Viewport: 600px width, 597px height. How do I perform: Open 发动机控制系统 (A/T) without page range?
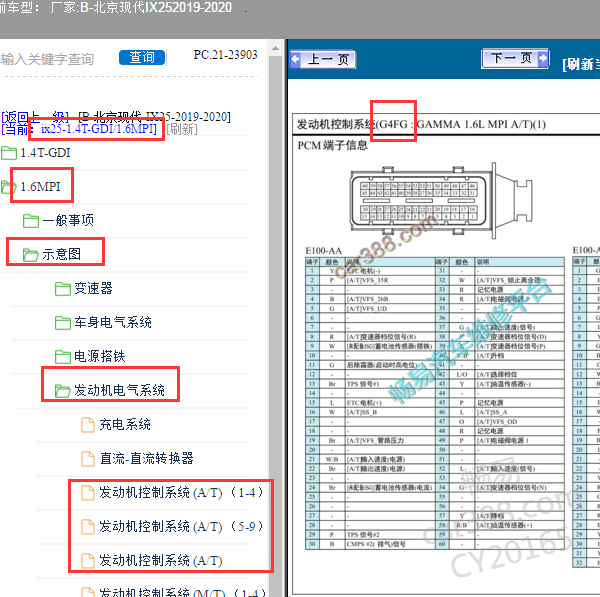pyautogui.click(x=161, y=561)
